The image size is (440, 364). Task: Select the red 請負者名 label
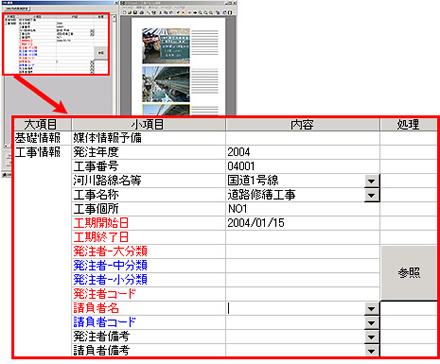(96, 308)
